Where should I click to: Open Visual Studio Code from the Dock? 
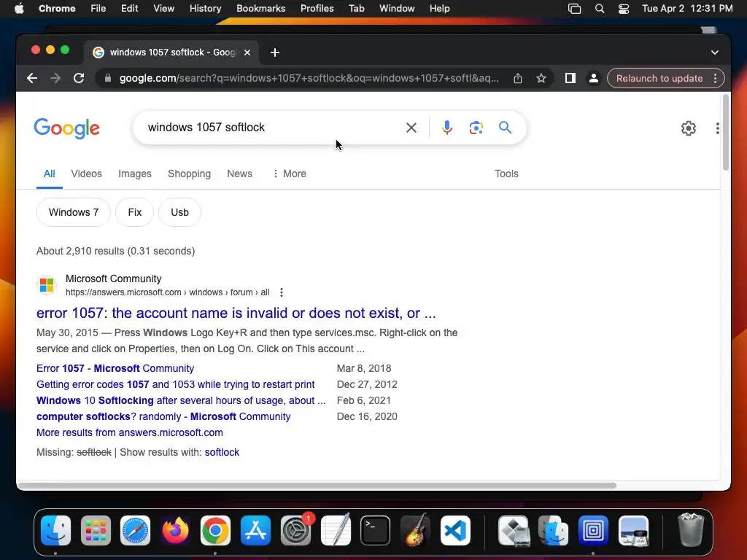455,530
